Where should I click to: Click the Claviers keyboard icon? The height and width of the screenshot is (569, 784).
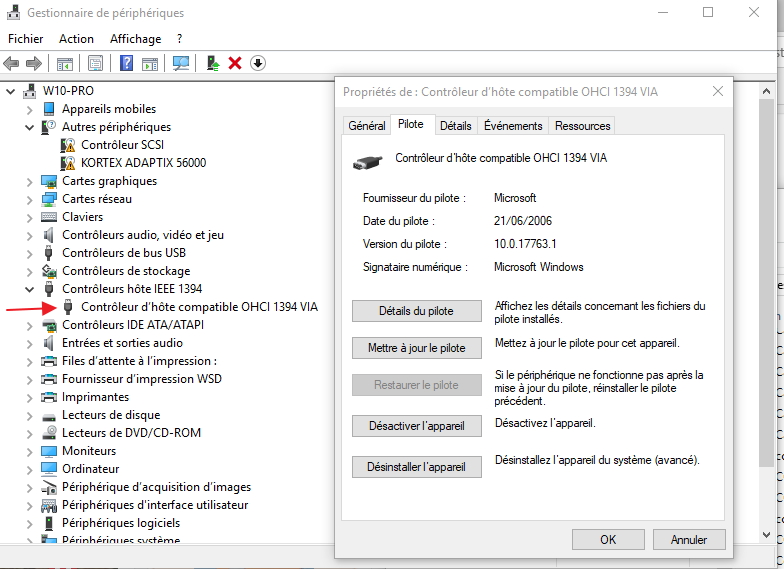(48, 217)
